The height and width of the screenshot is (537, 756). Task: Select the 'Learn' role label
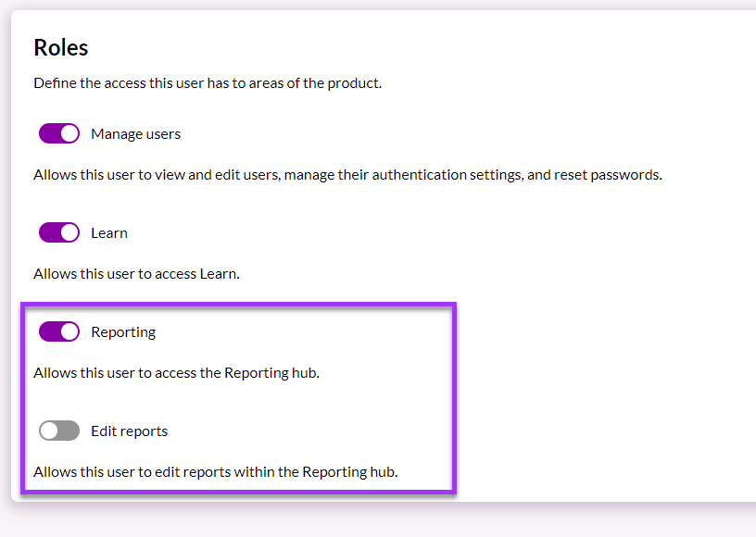click(109, 233)
